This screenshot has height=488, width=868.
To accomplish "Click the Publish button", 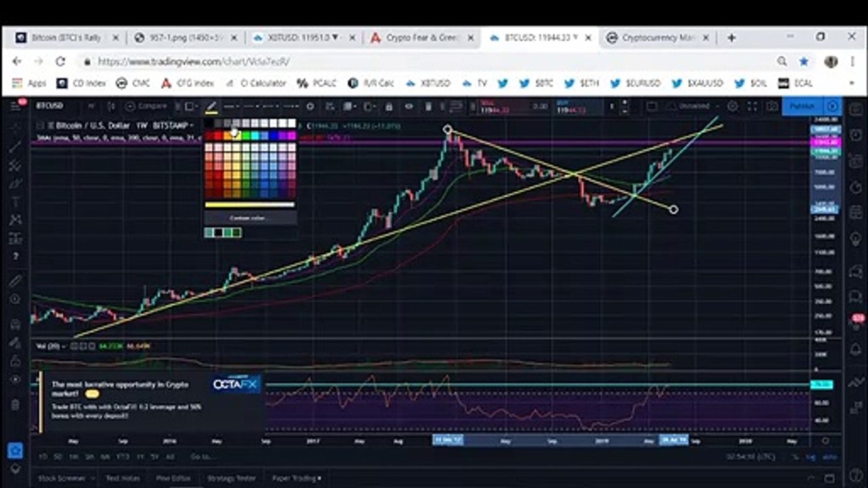I will coord(802,106).
